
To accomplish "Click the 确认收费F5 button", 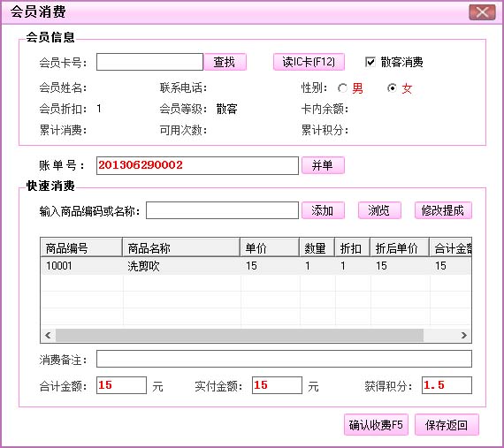I will [x=376, y=425].
